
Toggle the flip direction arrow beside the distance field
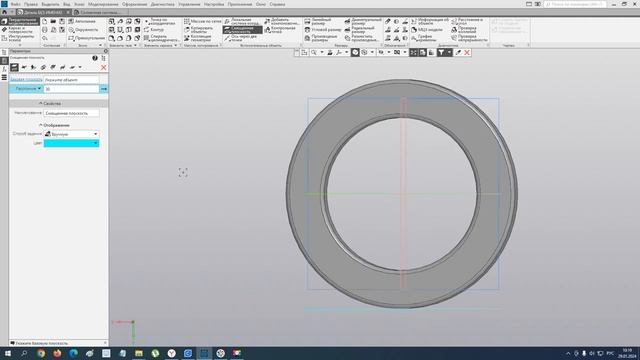(104, 89)
